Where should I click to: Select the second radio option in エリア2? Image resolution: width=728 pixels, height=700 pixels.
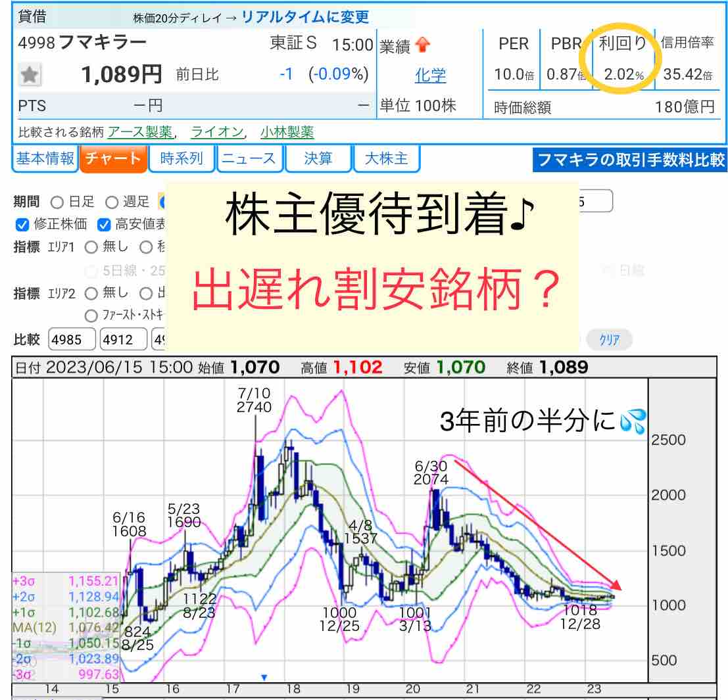(146, 294)
